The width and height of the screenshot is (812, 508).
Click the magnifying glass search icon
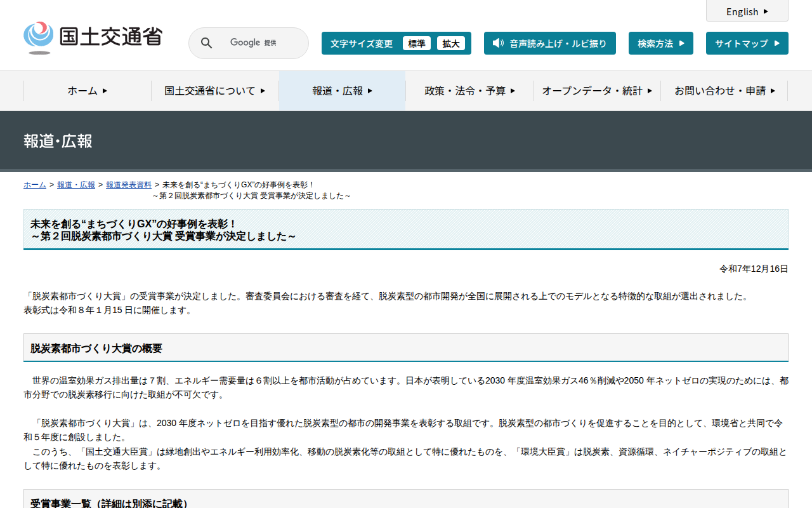pyautogui.click(x=207, y=43)
